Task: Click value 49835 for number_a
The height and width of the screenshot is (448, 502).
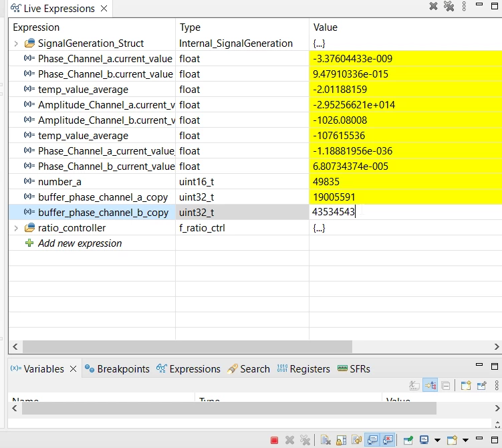Action: [x=326, y=182]
